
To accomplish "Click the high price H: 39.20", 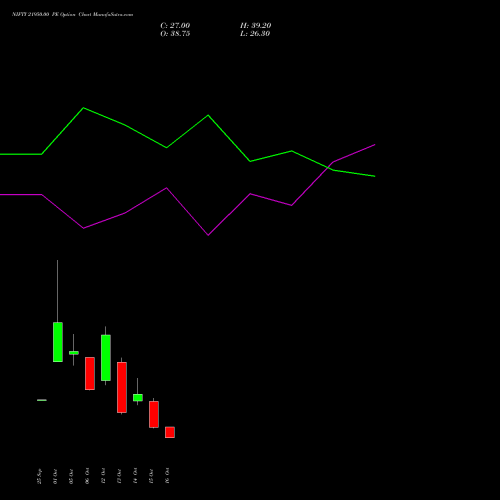I will 255,26.
